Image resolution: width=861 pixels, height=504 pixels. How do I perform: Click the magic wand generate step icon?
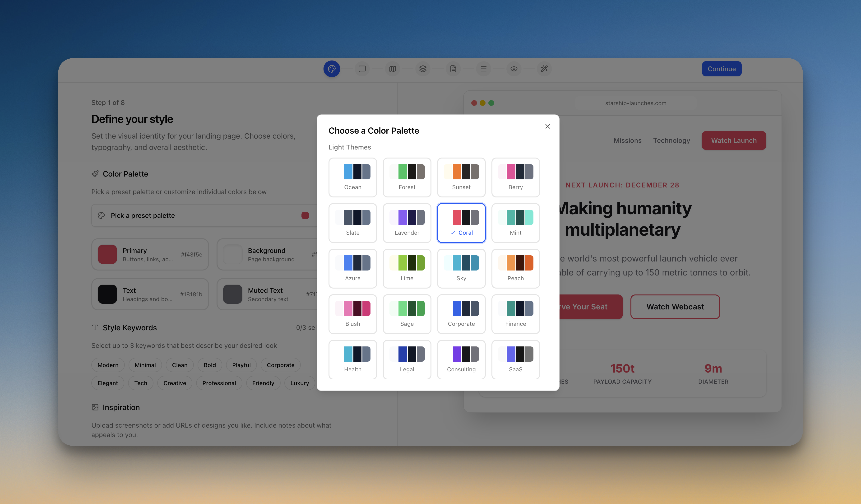click(x=544, y=69)
